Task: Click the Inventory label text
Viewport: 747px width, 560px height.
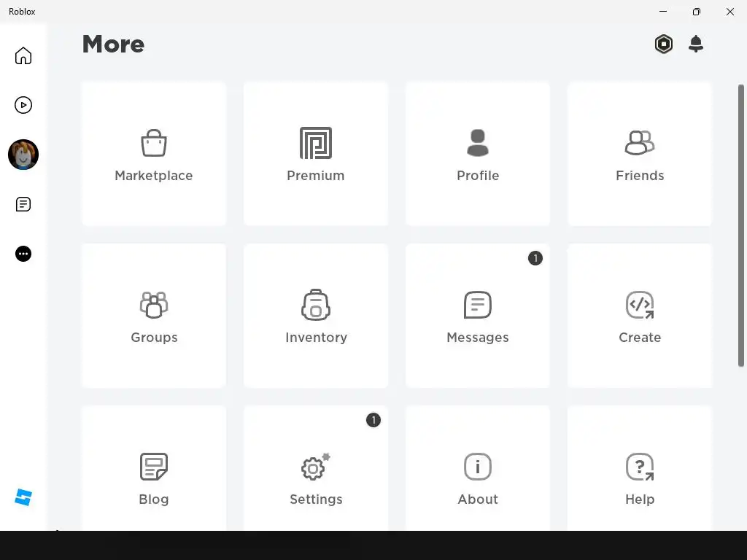Action: click(317, 338)
